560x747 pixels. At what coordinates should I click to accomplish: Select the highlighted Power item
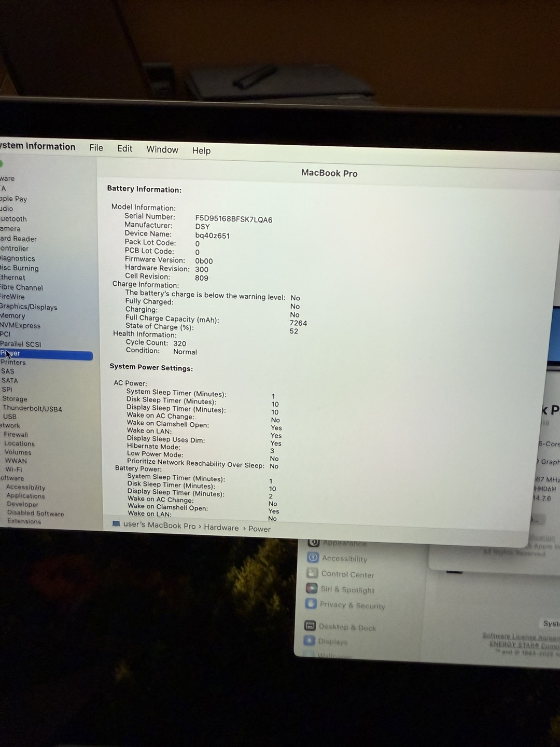46,354
